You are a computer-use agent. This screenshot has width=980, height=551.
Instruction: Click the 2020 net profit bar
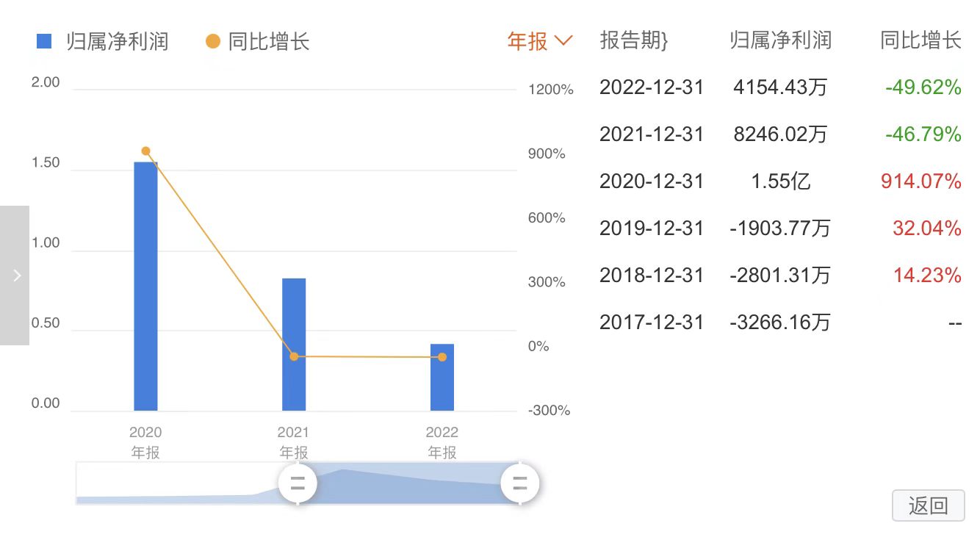tap(145, 287)
